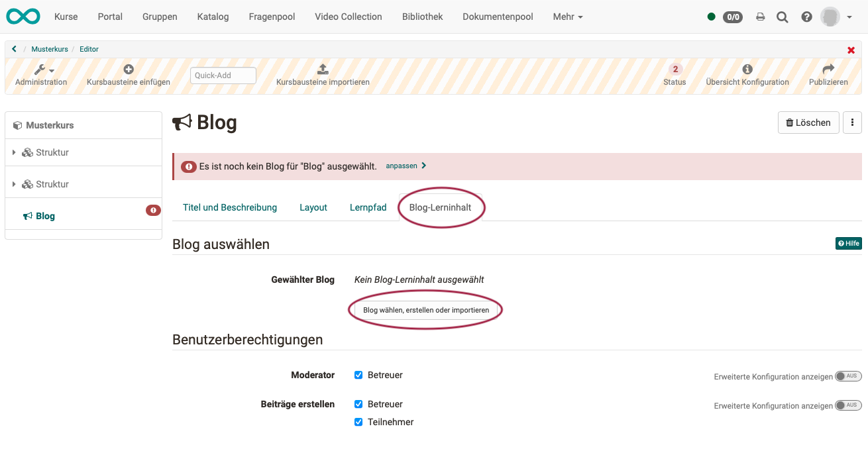Open the profile avatar dropdown

pos(829,17)
